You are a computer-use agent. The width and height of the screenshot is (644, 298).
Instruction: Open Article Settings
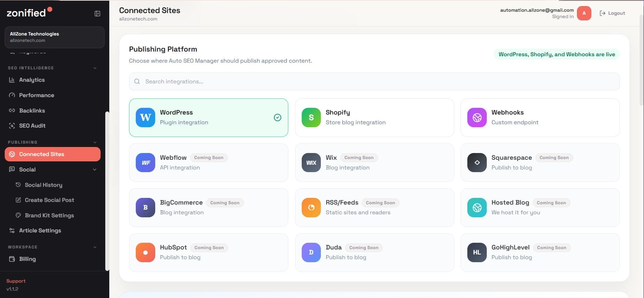(53, 230)
